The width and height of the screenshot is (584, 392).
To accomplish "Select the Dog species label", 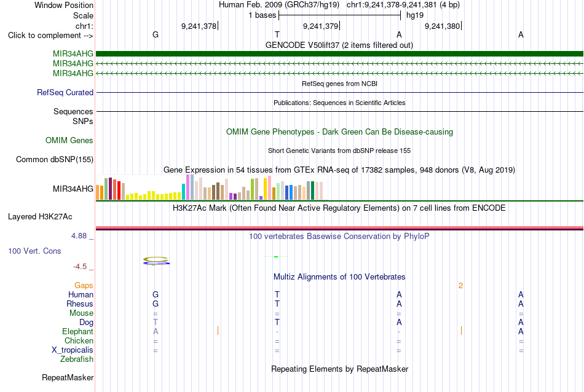I will 86,323.
